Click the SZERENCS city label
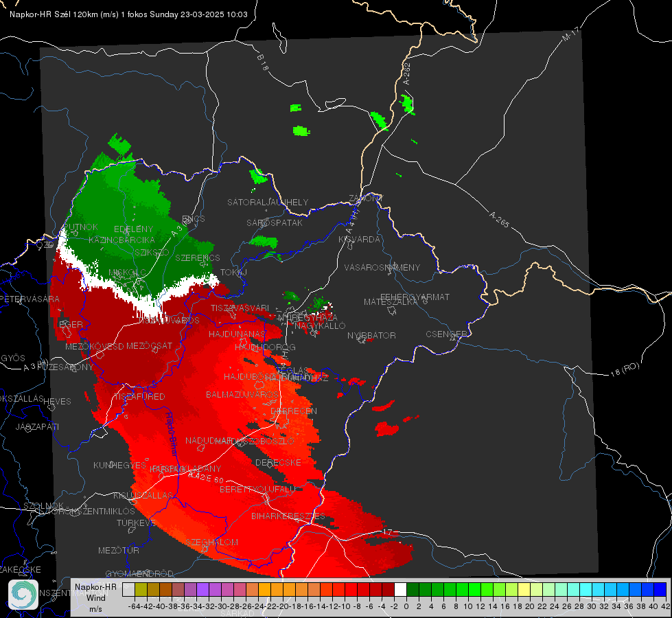The image size is (672, 618). tap(198, 257)
